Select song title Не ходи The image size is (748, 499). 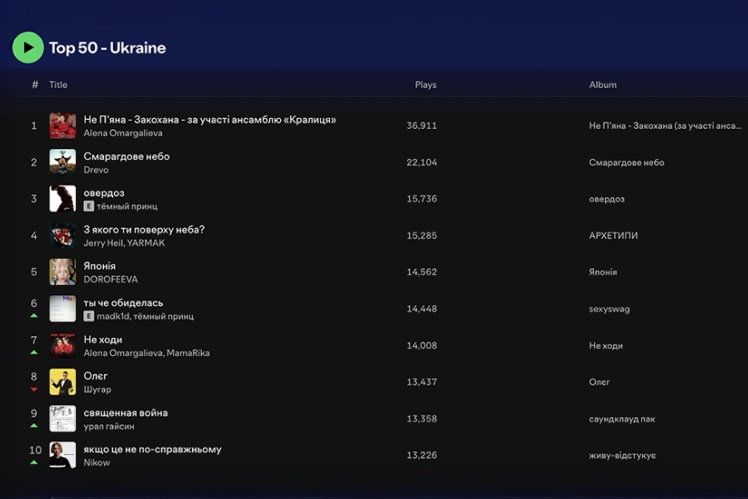(103, 340)
